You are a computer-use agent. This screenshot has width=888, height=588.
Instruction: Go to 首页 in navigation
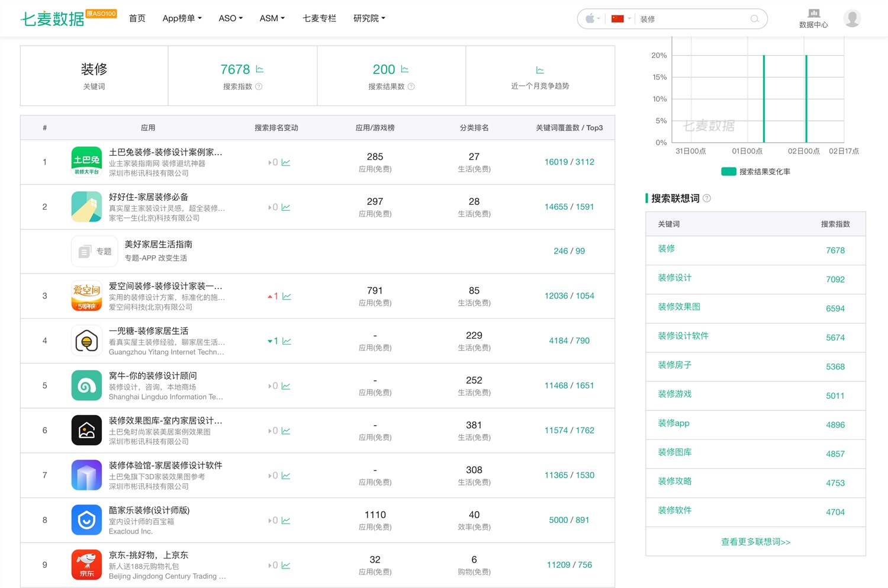(x=137, y=18)
